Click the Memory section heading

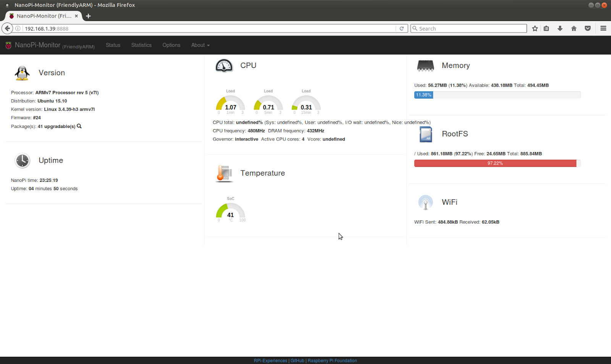[x=456, y=66]
